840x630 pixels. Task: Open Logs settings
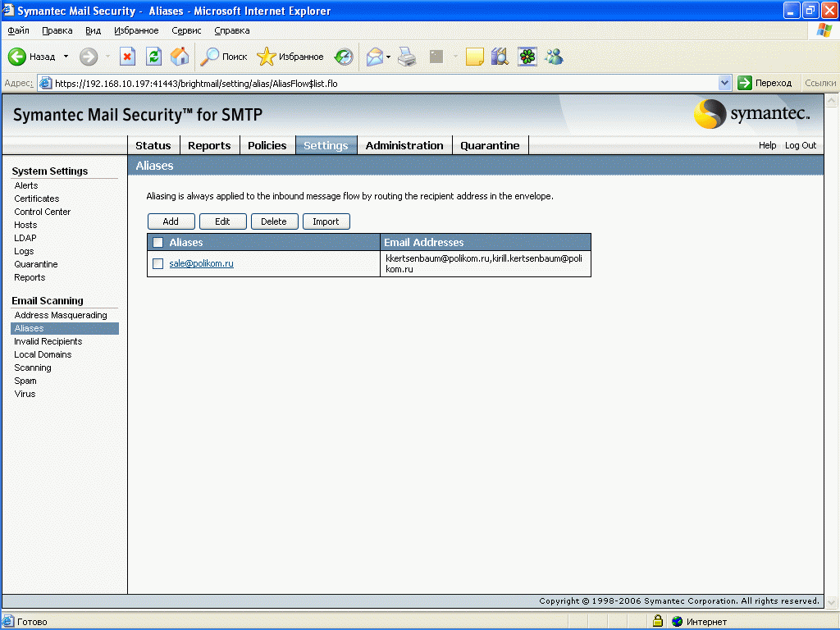[24, 251]
